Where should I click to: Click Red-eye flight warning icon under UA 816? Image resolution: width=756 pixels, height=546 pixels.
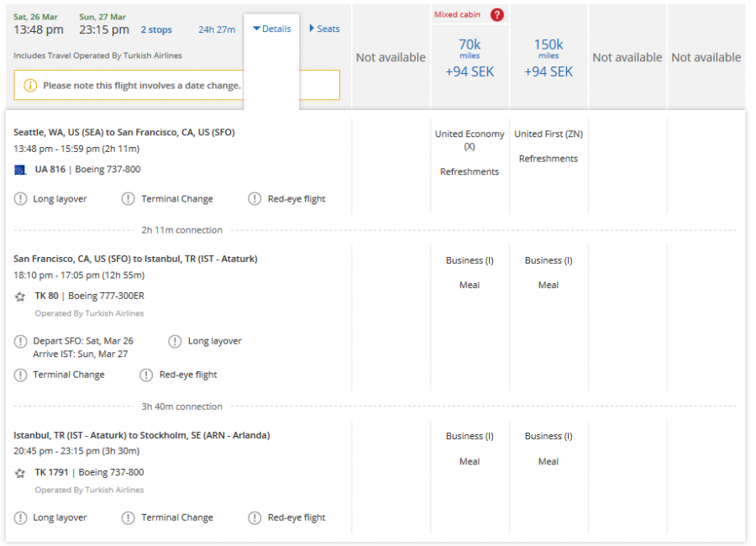coord(255,199)
